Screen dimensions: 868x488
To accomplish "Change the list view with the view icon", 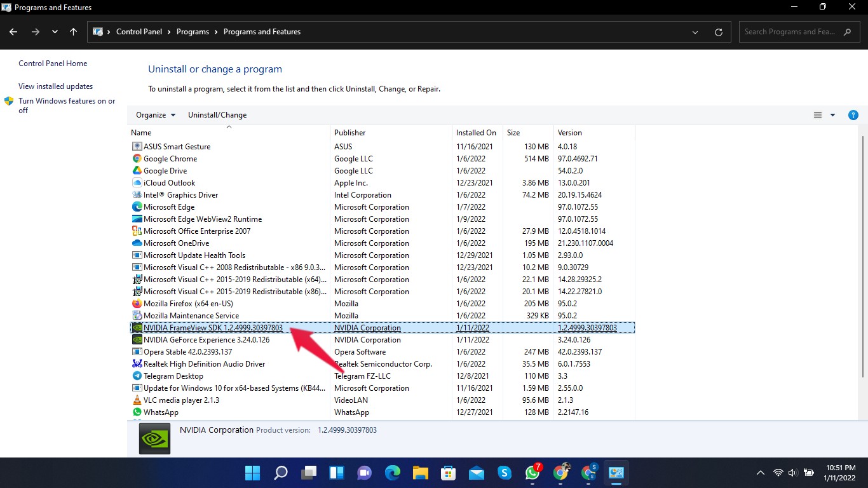I will point(818,115).
